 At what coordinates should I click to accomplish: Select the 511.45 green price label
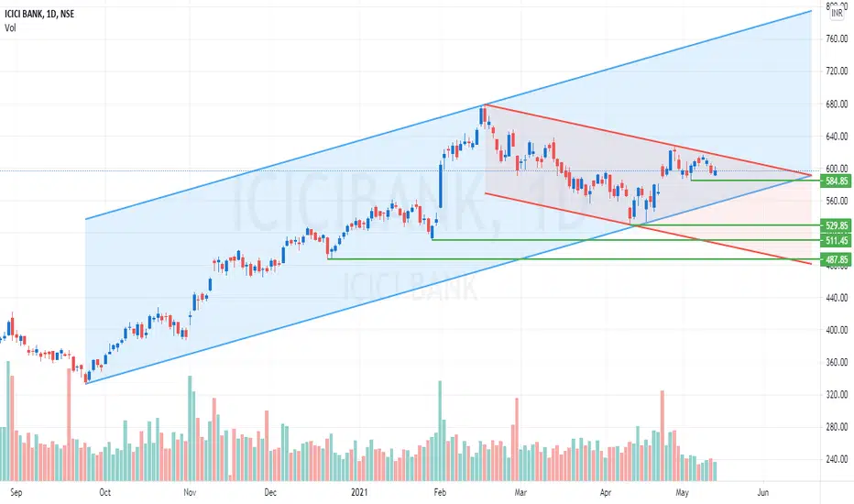[836, 240]
